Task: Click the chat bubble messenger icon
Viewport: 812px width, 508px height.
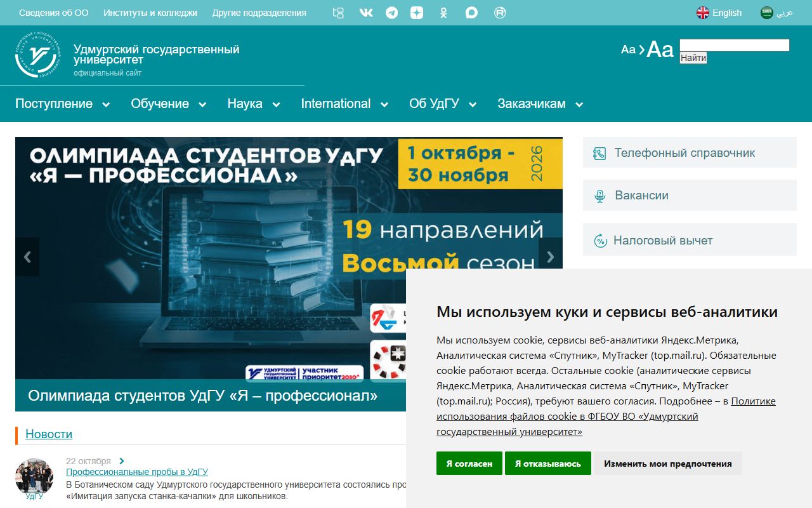Action: coord(471,13)
